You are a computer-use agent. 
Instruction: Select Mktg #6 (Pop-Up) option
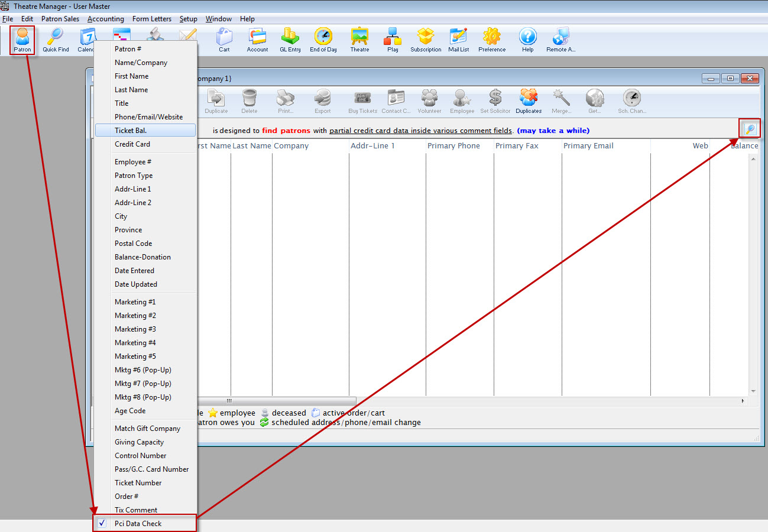click(145, 370)
